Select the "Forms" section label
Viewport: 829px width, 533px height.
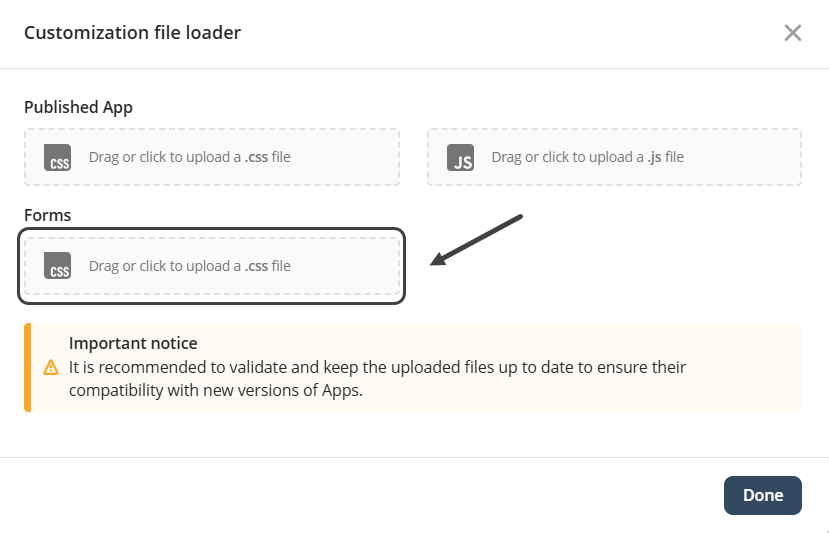(x=47, y=215)
